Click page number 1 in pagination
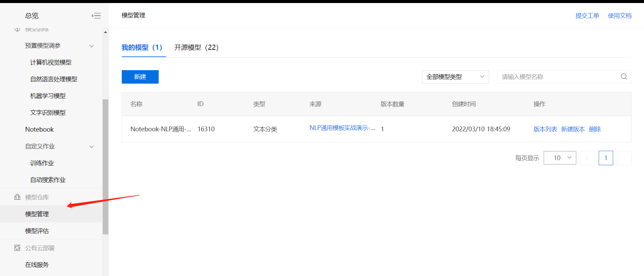The image size is (644, 276). [606, 158]
